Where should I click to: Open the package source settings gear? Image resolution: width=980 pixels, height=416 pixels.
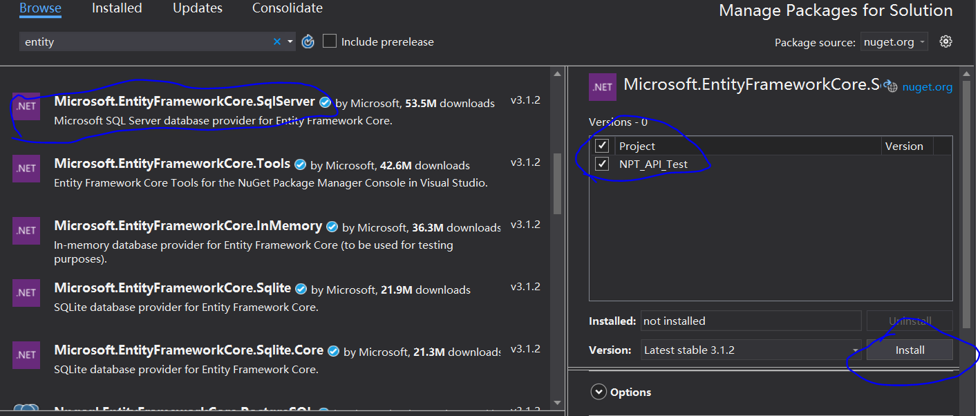pyautogui.click(x=946, y=41)
